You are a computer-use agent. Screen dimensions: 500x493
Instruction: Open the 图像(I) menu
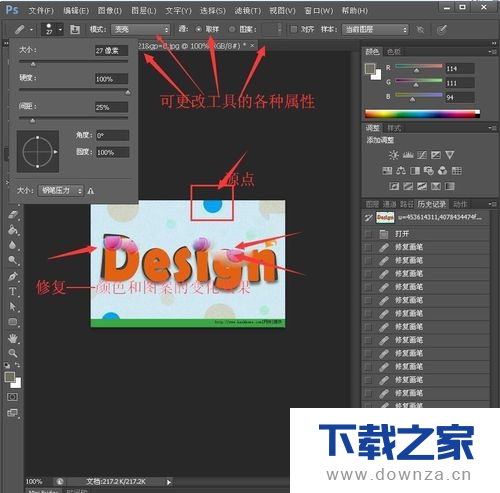[110, 11]
